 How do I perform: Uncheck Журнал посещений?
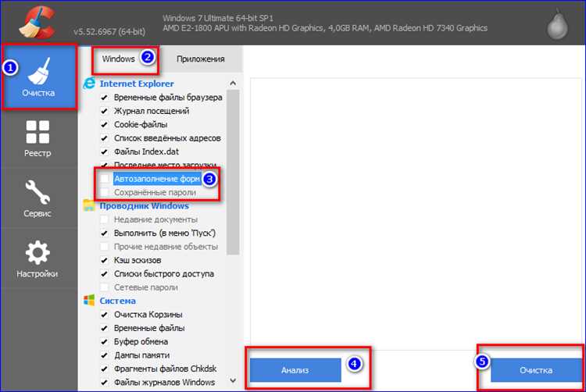[104, 111]
